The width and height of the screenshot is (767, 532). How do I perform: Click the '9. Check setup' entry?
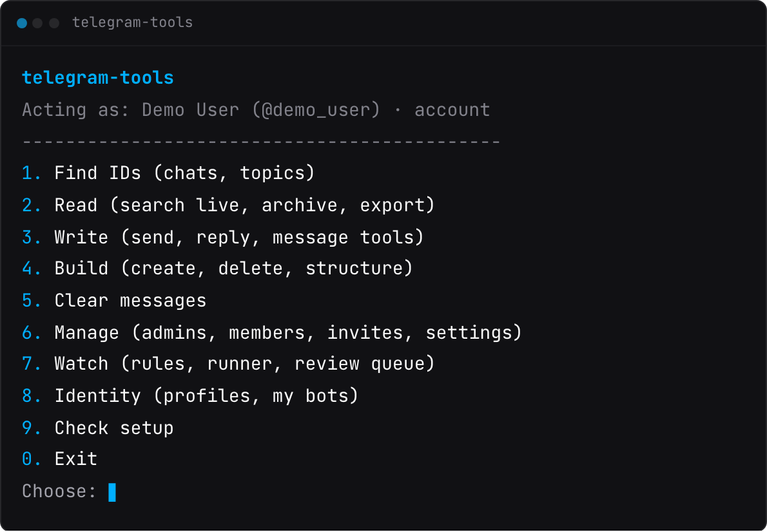pos(98,428)
